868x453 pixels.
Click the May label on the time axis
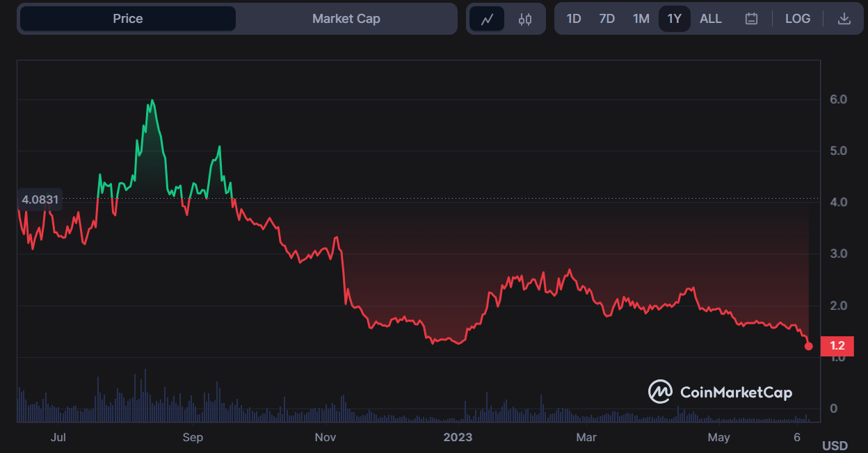point(719,437)
